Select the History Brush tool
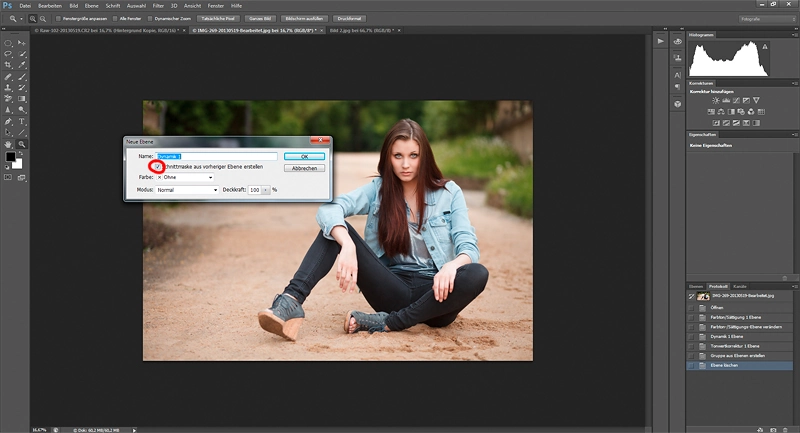The height and width of the screenshot is (433, 800). (x=22, y=88)
